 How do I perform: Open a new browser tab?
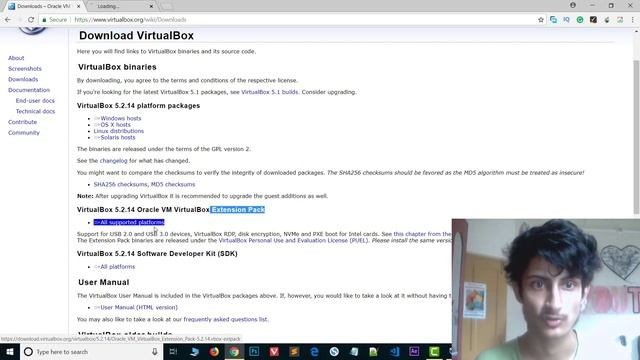[167, 6]
